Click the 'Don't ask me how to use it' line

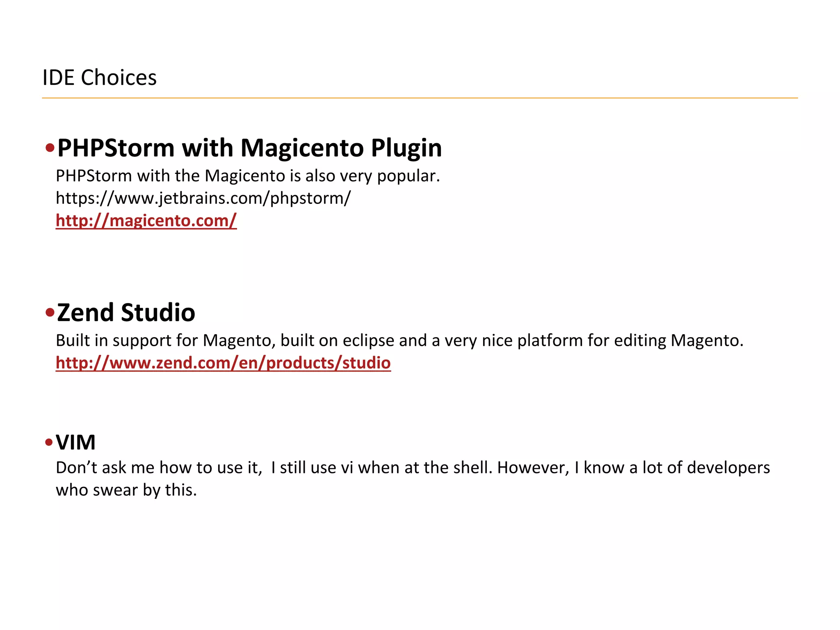coord(413,468)
